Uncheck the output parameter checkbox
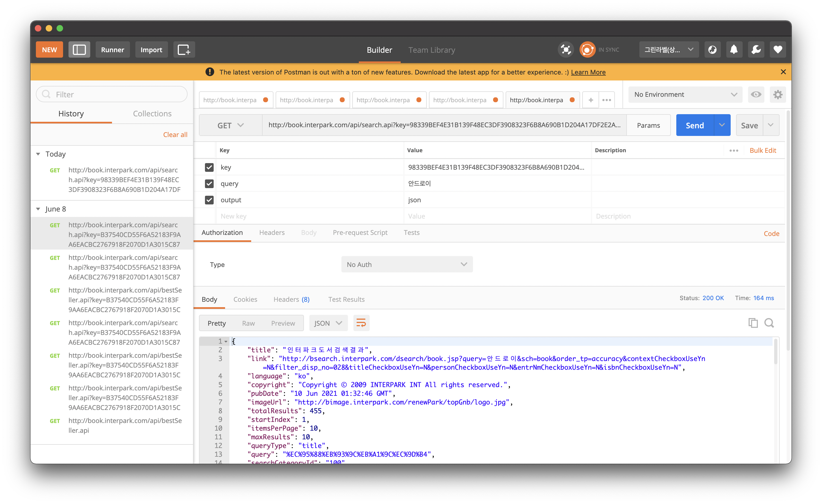This screenshot has width=822, height=504. (x=209, y=200)
